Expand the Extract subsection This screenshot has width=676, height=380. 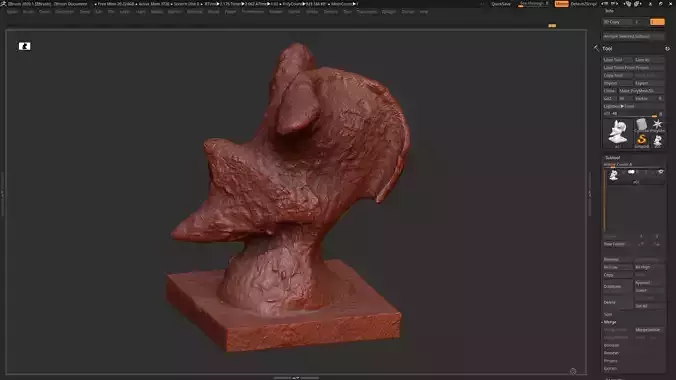[x=610, y=369]
